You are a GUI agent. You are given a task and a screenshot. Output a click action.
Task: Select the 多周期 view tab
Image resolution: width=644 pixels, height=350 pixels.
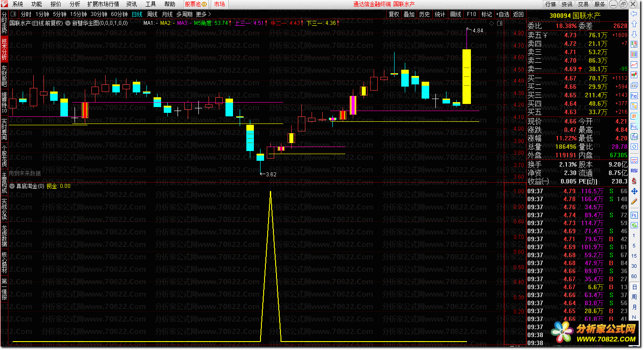[184, 14]
